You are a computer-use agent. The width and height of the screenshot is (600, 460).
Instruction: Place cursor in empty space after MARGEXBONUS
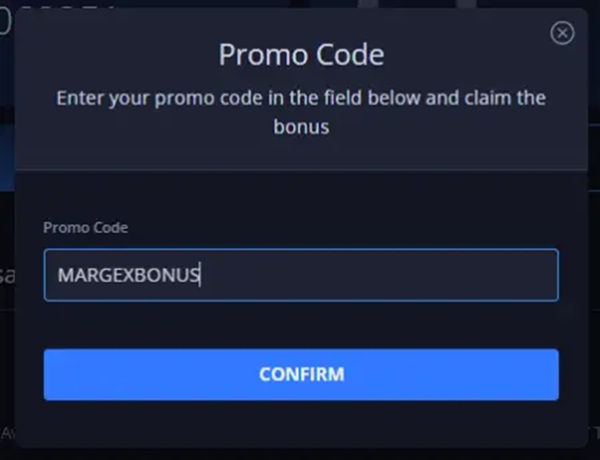click(380, 275)
